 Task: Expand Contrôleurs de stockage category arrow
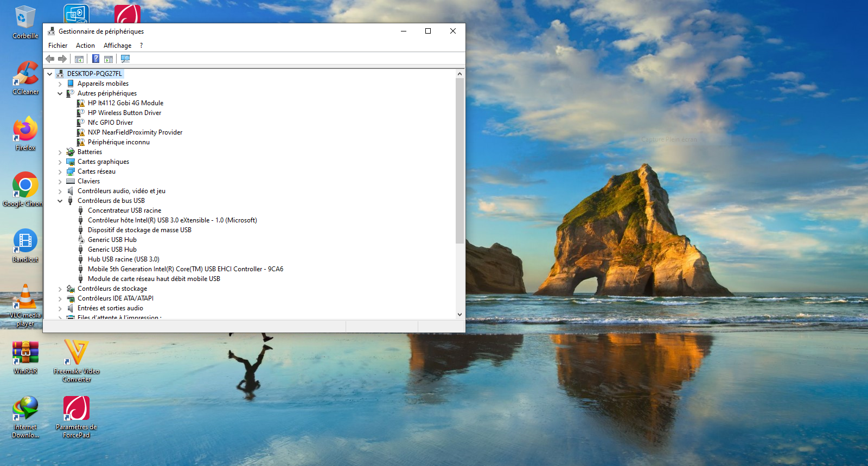[x=60, y=289]
